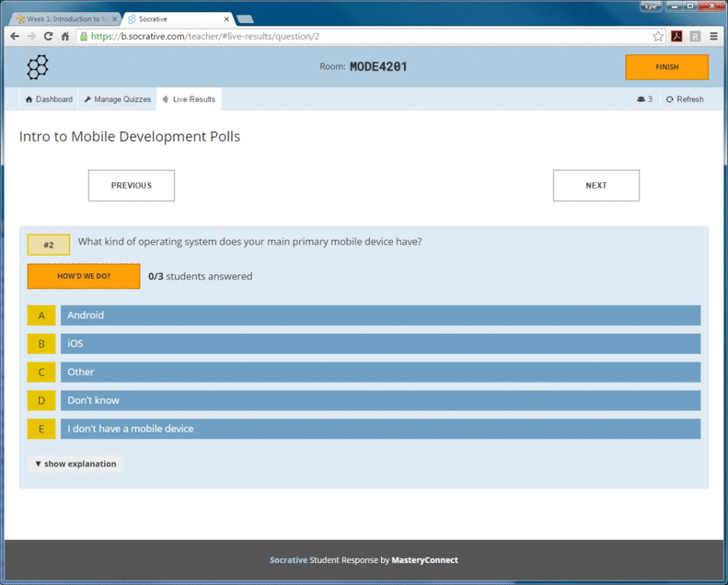Click the 0/3 students answered text
The image size is (728, 585).
pyautogui.click(x=200, y=276)
